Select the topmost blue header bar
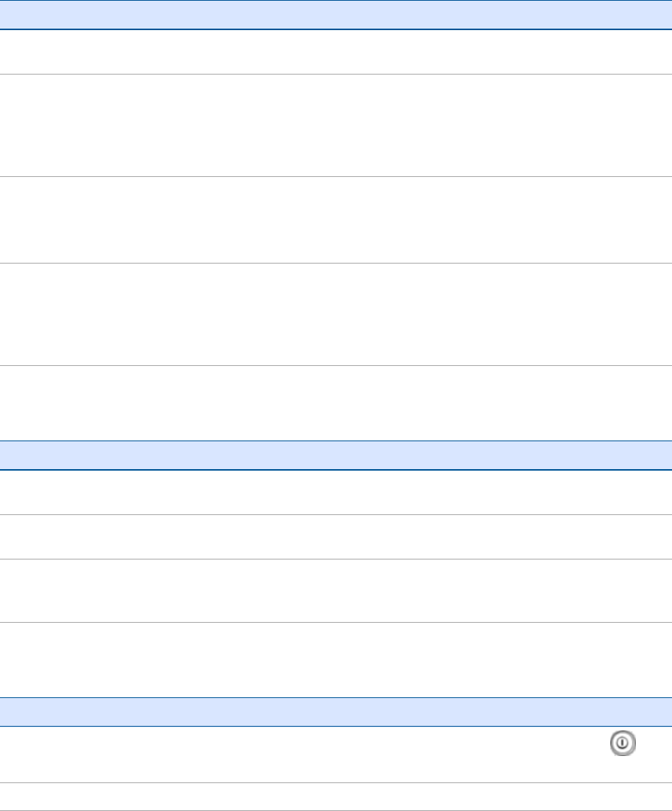 [336, 14]
